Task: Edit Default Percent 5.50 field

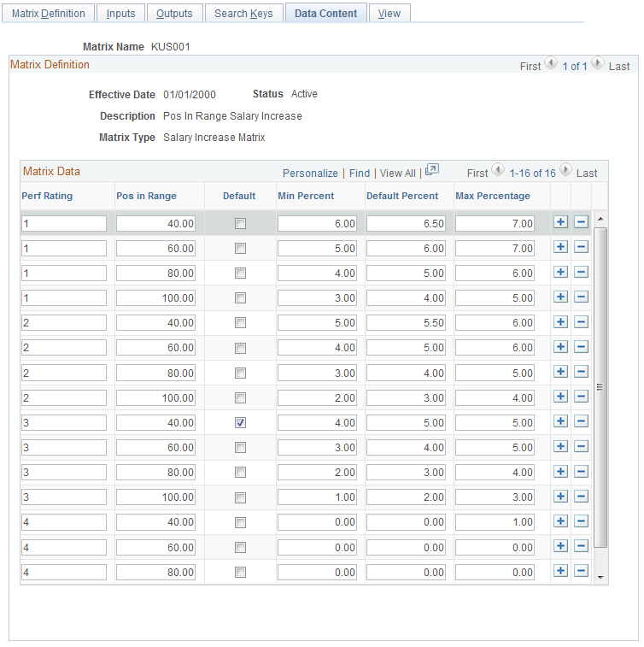Action: [x=406, y=323]
